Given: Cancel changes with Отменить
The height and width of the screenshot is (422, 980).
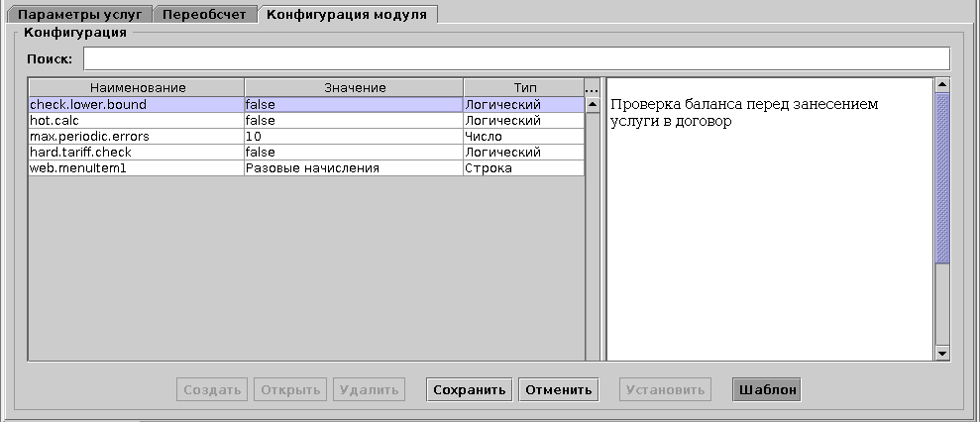Looking at the screenshot, I should (559, 389).
